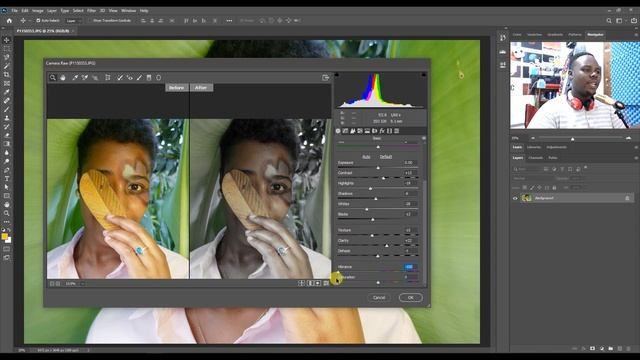The height and width of the screenshot is (360, 640).
Task: Open the Window menu
Action: point(128,10)
